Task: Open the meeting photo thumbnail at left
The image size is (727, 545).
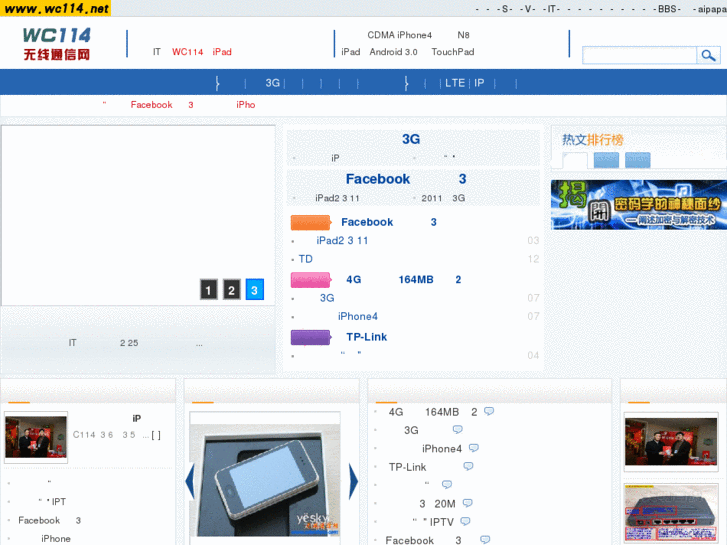Action: coord(36,437)
